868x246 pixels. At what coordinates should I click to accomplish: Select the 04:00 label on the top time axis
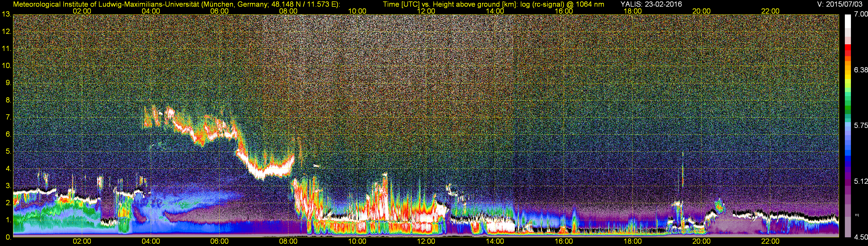click(151, 11)
